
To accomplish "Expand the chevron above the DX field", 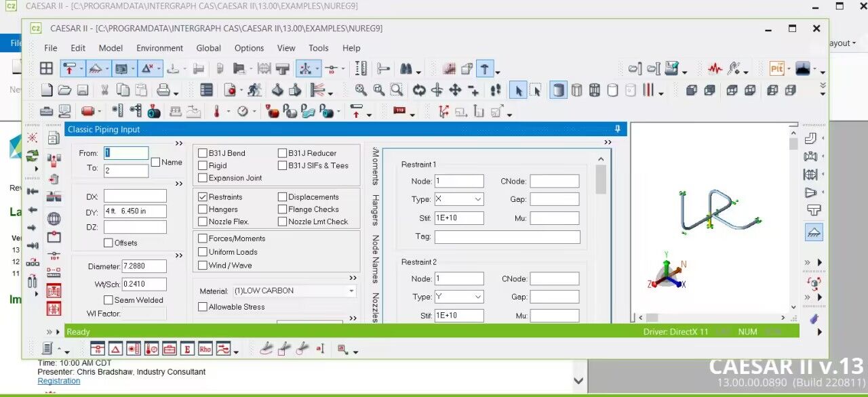I will tap(179, 184).
